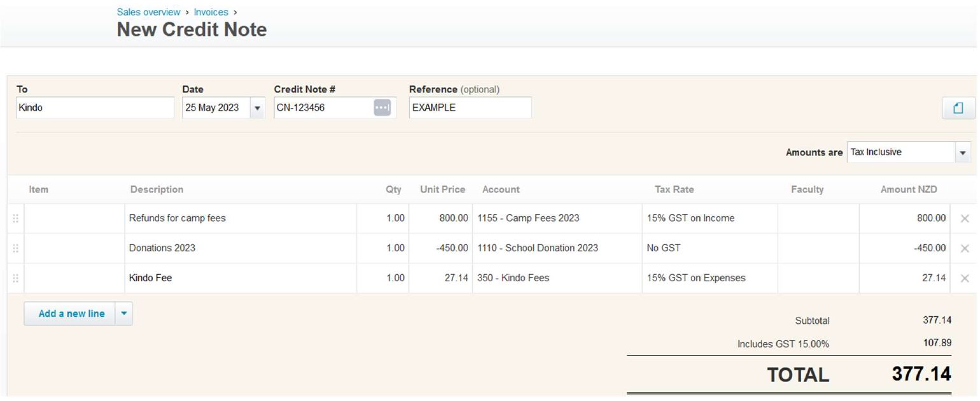Click the Add a new line button
The width and height of the screenshot is (980, 401).
[x=71, y=314]
